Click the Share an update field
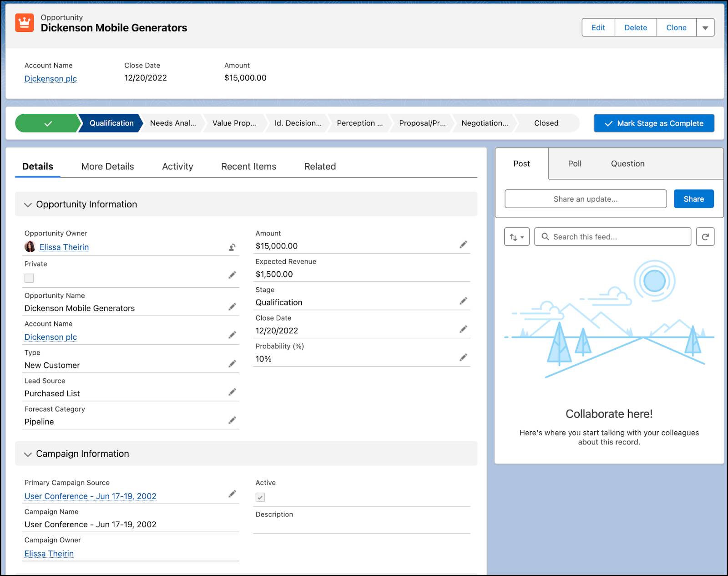 pyautogui.click(x=586, y=199)
